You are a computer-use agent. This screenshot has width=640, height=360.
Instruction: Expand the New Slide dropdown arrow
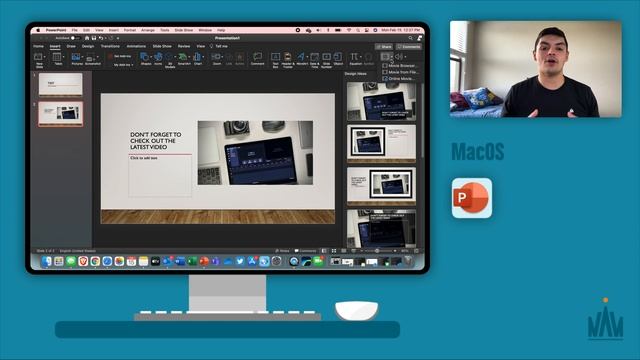[44, 57]
